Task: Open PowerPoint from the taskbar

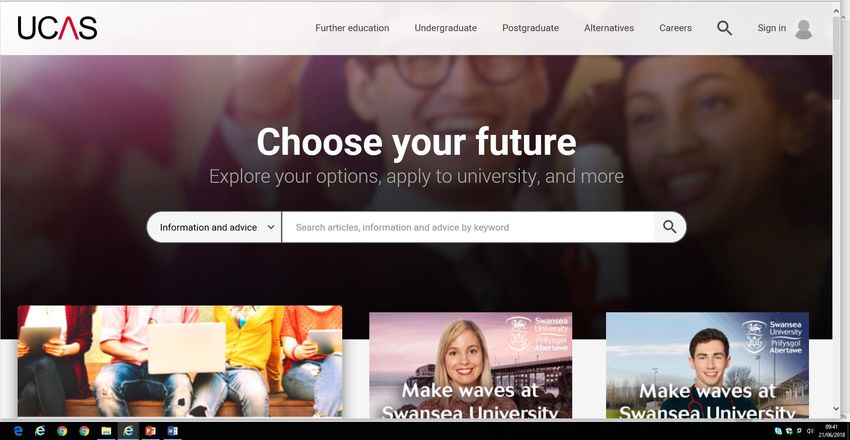Action: click(150, 431)
